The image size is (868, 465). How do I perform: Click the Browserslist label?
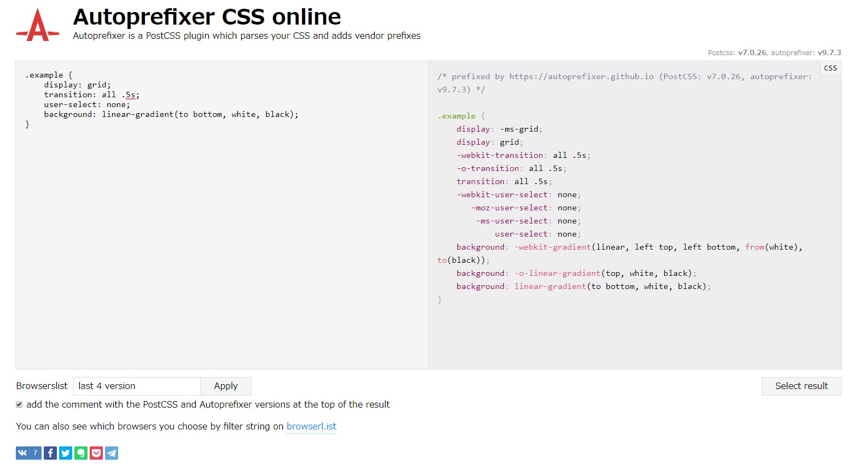42,386
